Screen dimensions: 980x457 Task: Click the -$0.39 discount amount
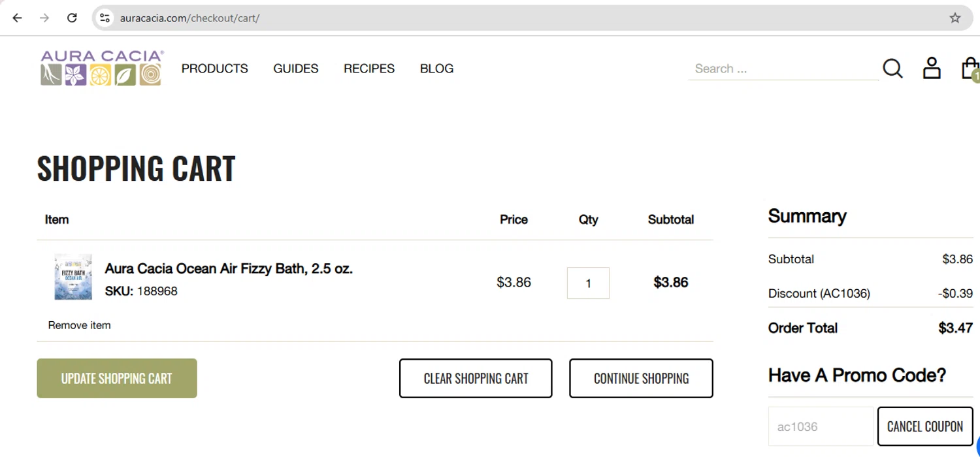pyautogui.click(x=956, y=294)
